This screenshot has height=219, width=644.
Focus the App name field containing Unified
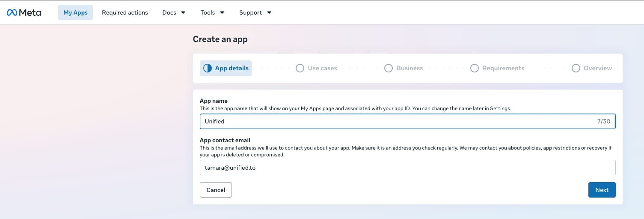click(408, 121)
